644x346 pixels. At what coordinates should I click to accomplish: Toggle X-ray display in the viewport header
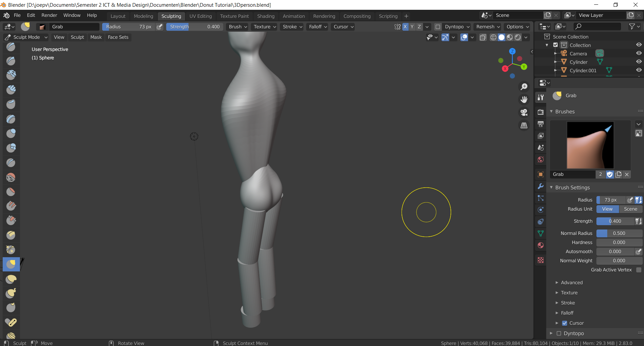tap(483, 37)
